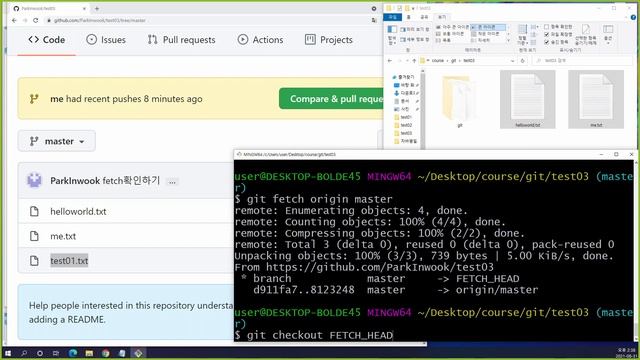
Task: Go back in File Explorer
Action: click(x=390, y=60)
